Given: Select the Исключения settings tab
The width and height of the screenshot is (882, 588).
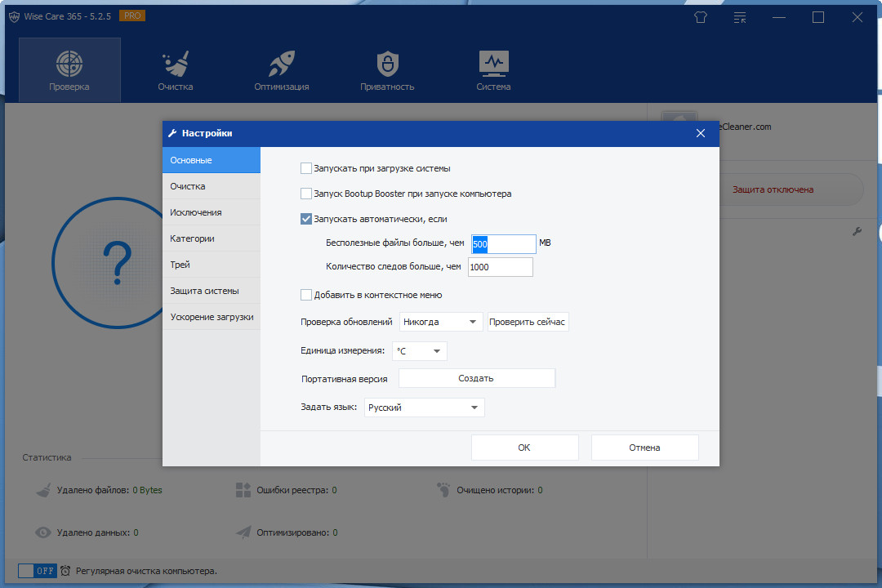Looking at the screenshot, I should coord(212,212).
